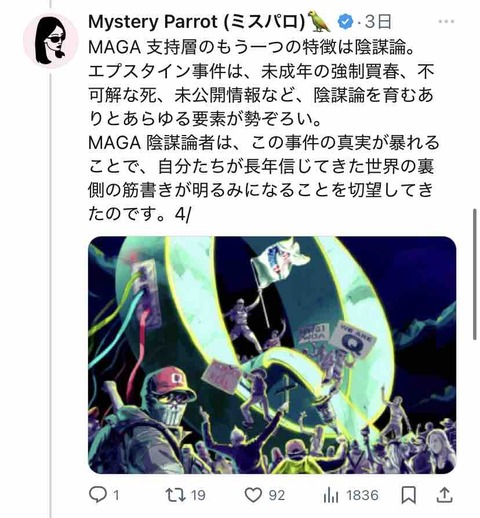The image size is (480, 518).
Task: Click the repost count of 19
Action: click(x=198, y=495)
